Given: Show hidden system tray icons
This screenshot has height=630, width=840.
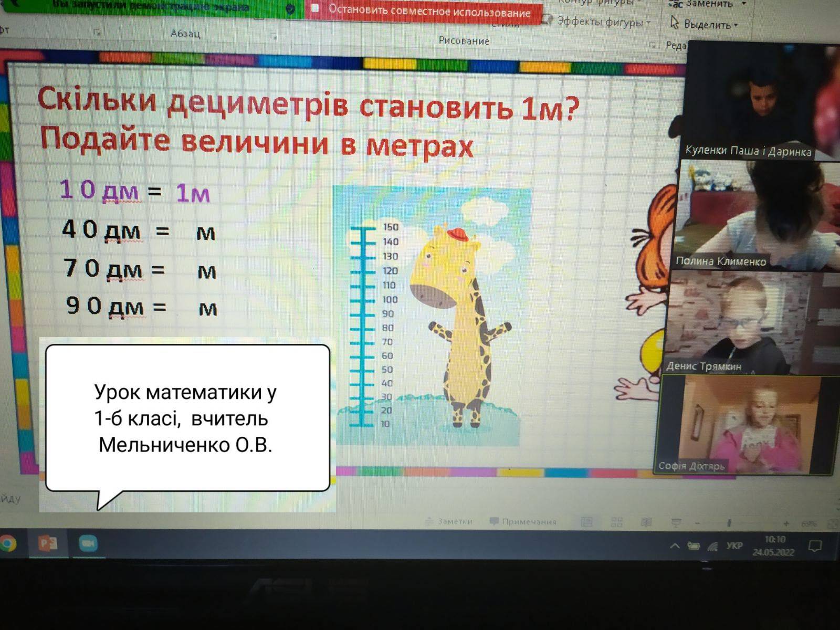Looking at the screenshot, I should point(675,546).
